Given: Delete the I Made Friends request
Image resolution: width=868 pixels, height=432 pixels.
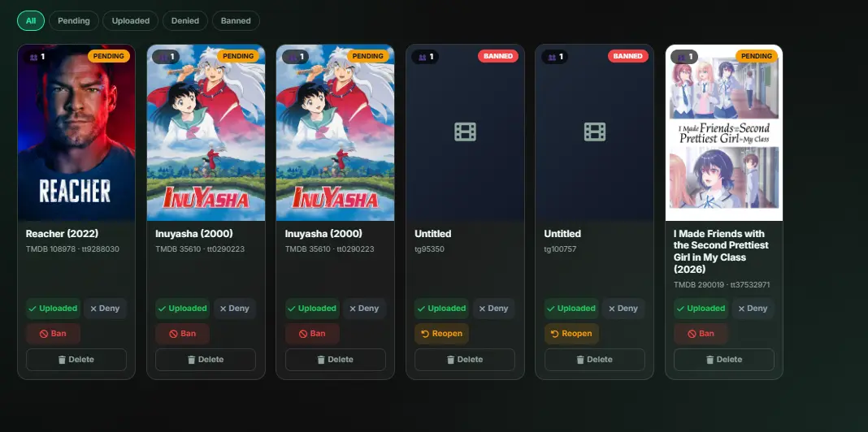Looking at the screenshot, I should pos(724,360).
